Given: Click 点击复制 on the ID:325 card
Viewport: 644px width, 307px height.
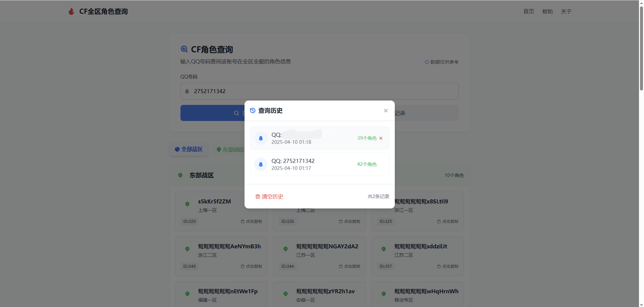Looking at the screenshot, I should 447,222.
